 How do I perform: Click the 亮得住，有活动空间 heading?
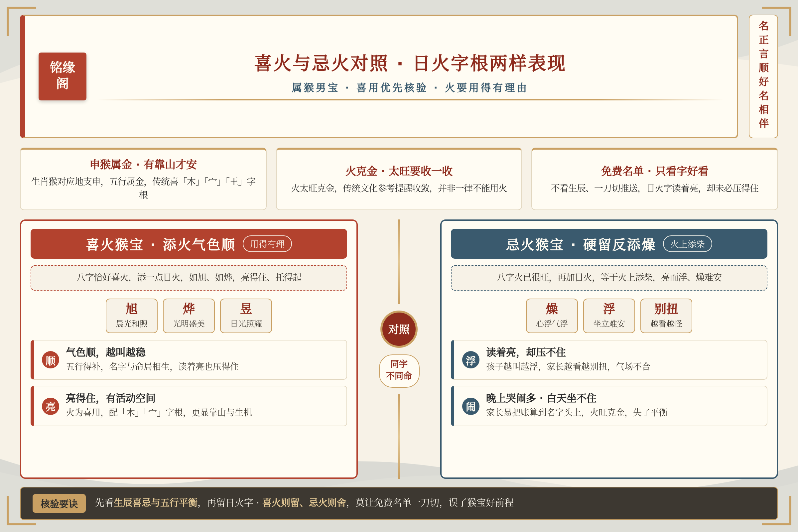coord(111,398)
